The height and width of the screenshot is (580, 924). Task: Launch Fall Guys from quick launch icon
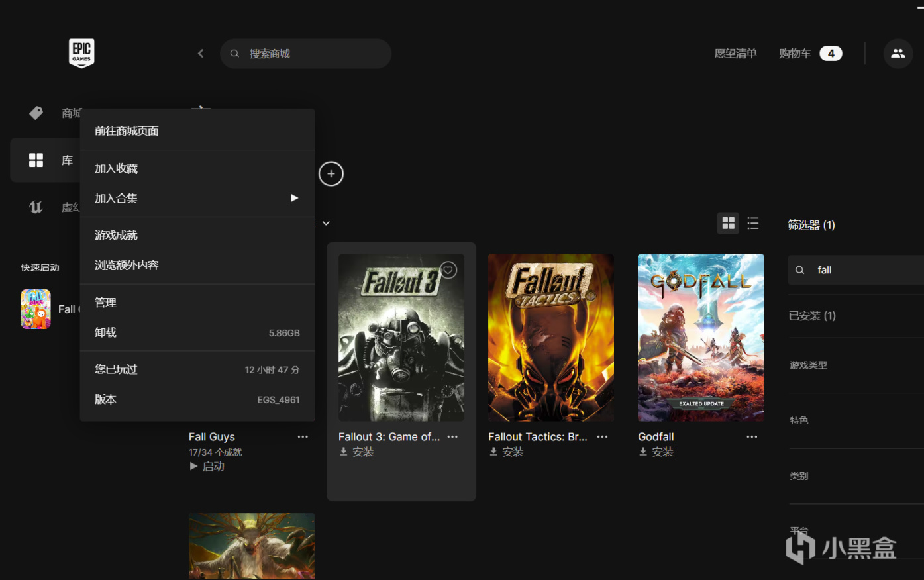36,309
